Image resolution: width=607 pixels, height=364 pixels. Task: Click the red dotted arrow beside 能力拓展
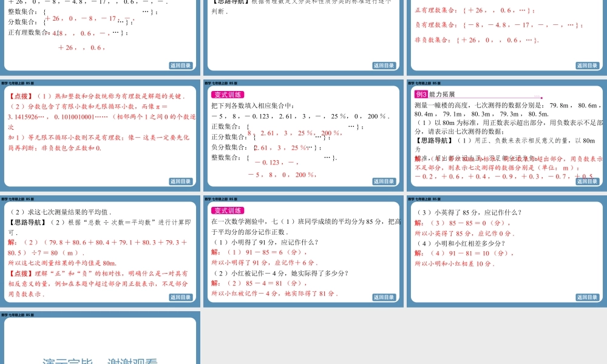click(537, 96)
